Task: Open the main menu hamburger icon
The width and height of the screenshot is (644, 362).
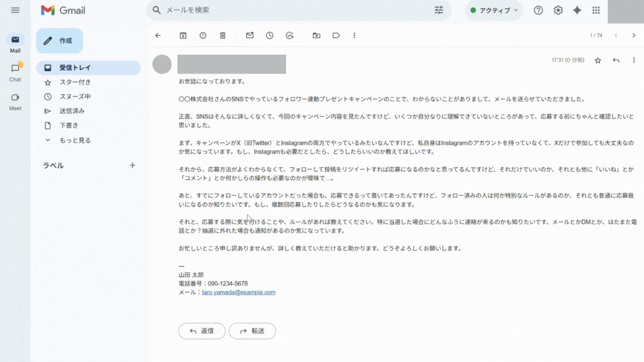Action: tap(15, 10)
